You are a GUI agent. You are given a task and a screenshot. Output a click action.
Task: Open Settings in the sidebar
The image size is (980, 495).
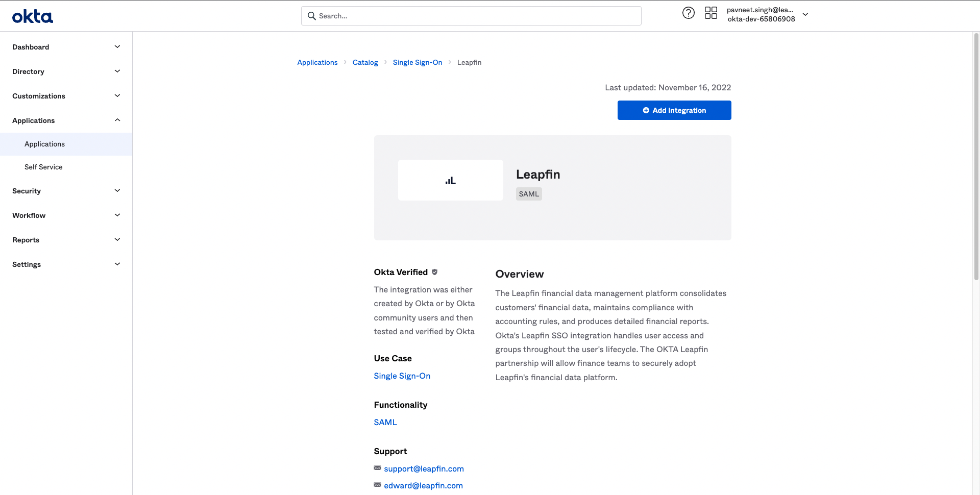pos(27,264)
